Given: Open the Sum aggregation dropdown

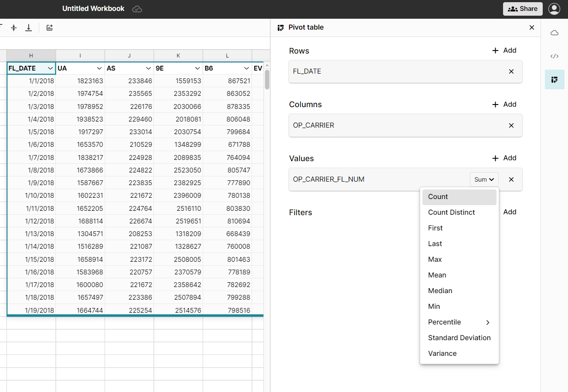Looking at the screenshot, I should [484, 179].
